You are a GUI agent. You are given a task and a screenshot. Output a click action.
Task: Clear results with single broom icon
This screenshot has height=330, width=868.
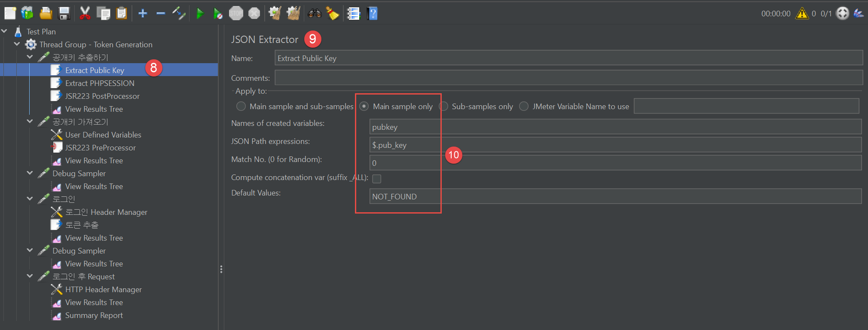[x=275, y=13]
